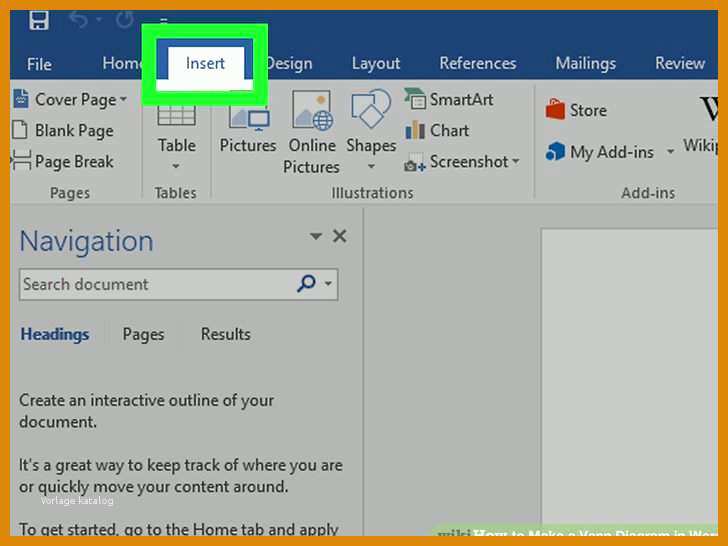Click the Store shopping bag icon

(x=555, y=110)
